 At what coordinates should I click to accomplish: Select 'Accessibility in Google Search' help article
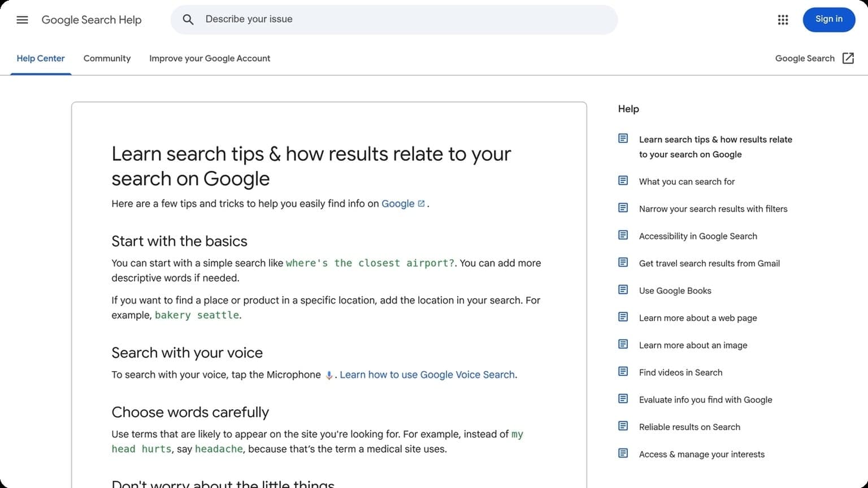point(698,236)
